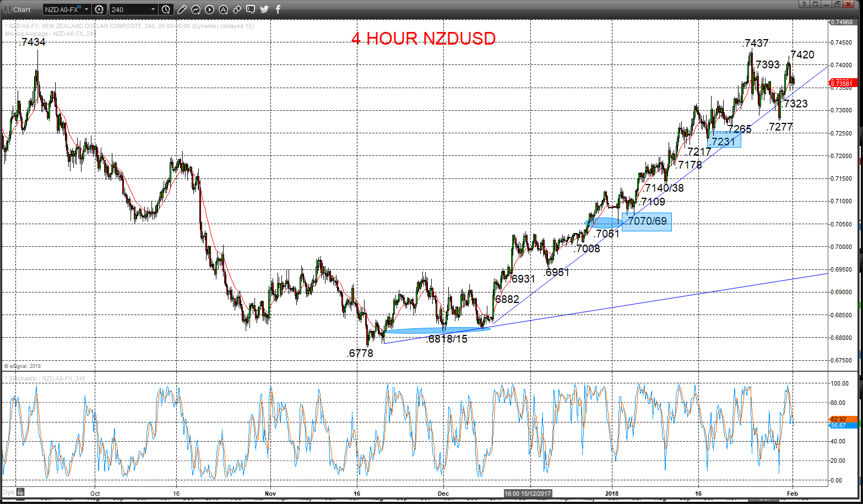Click the .6778 low label
Viewport: 863px width, 504px height.
[x=360, y=353]
